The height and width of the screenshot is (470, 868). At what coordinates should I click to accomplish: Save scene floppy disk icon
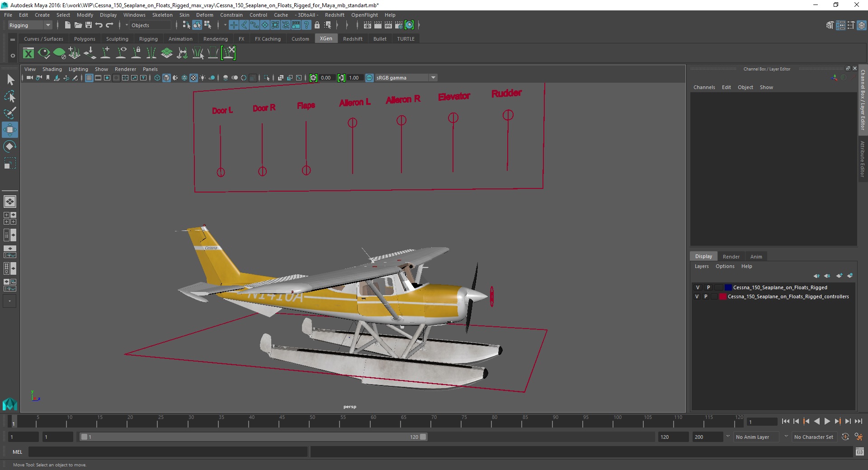tap(89, 25)
